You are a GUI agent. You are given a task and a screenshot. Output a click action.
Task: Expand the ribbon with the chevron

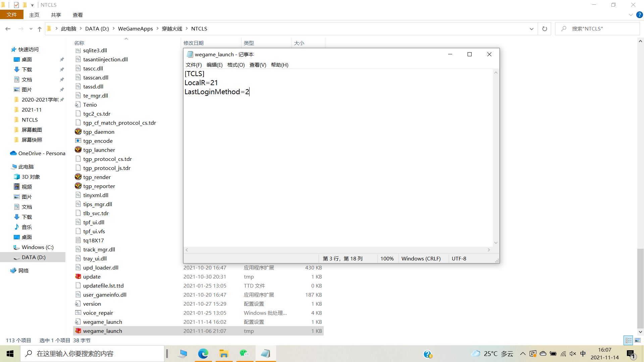click(x=631, y=15)
